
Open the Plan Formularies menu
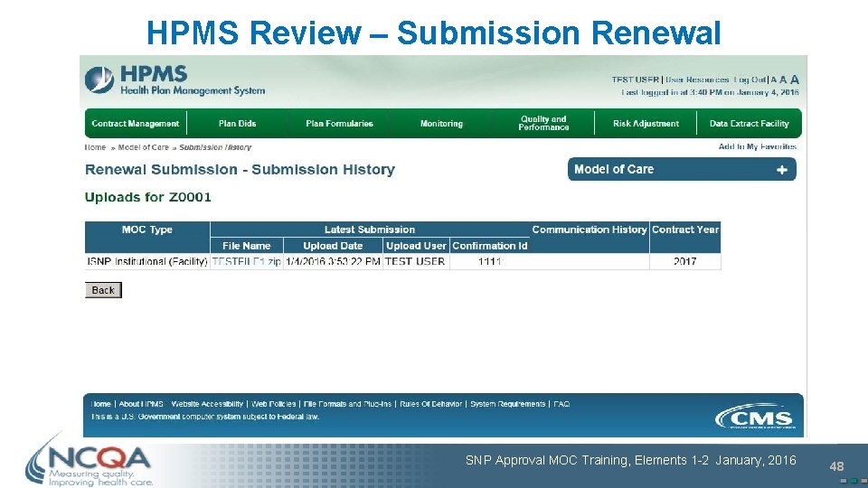pyautogui.click(x=339, y=124)
